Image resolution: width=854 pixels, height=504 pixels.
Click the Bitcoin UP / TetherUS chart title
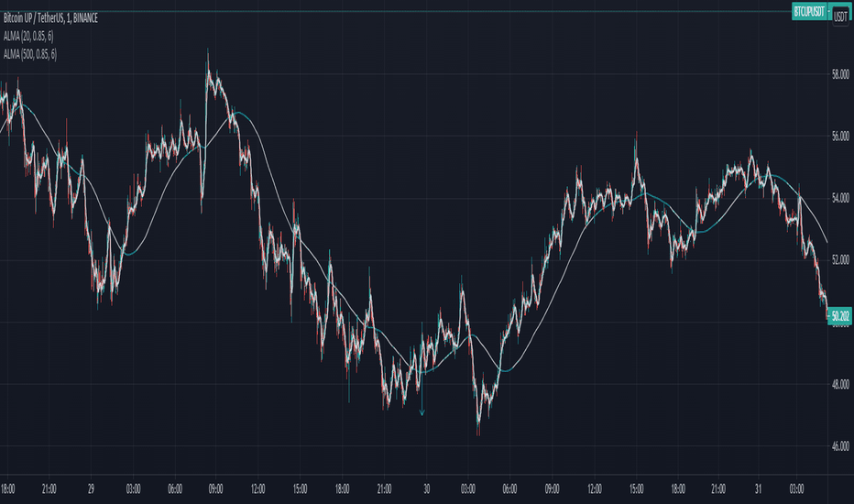point(50,18)
